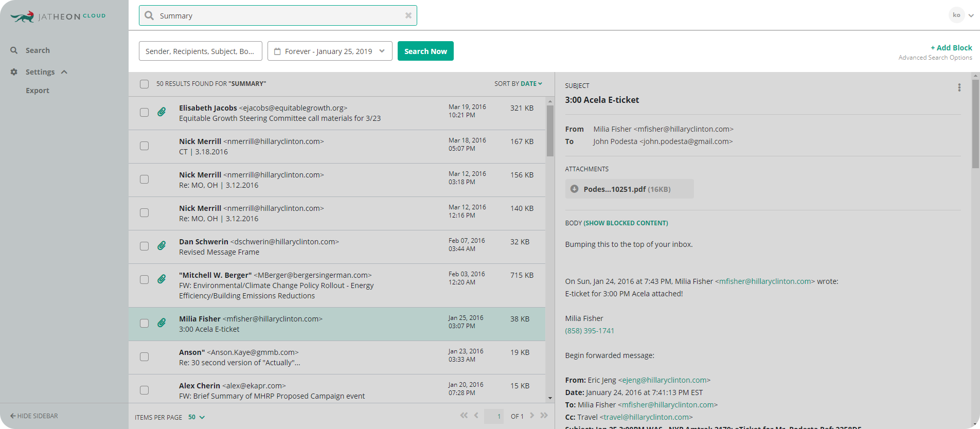Clear the search field with X icon
The height and width of the screenshot is (429, 980).
(x=408, y=15)
